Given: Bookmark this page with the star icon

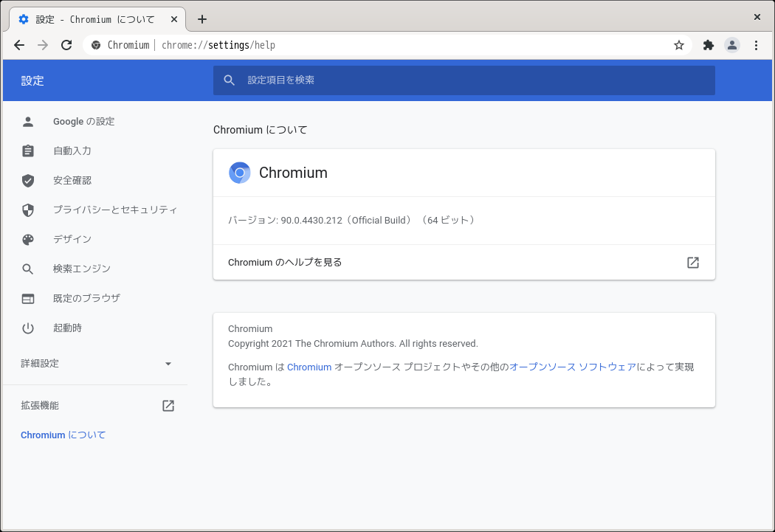Looking at the screenshot, I should point(678,45).
